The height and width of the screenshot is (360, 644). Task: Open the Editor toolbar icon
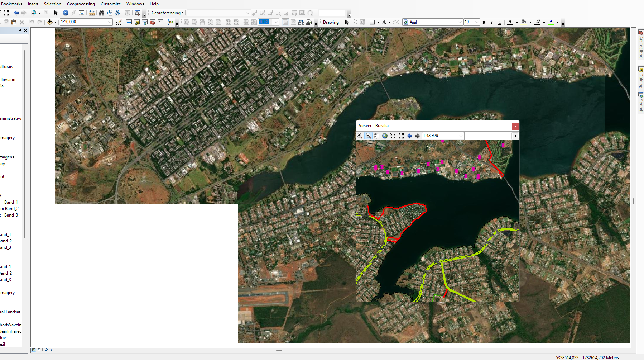119,22
